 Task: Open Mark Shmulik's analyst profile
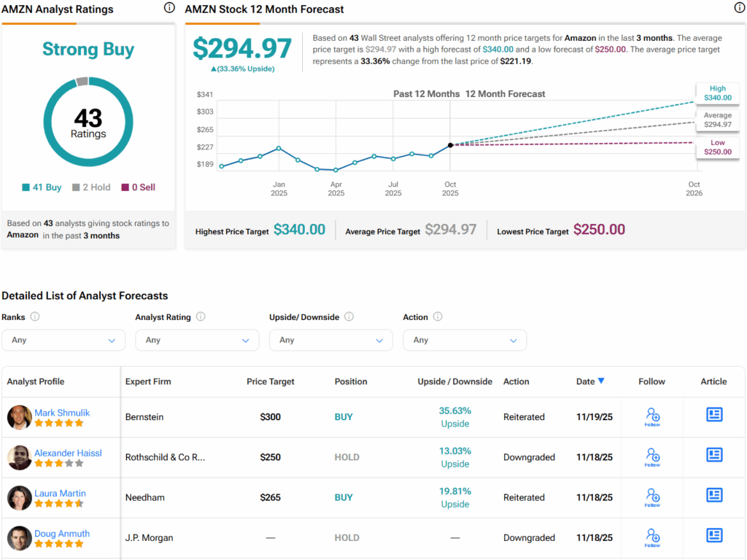pos(62,413)
